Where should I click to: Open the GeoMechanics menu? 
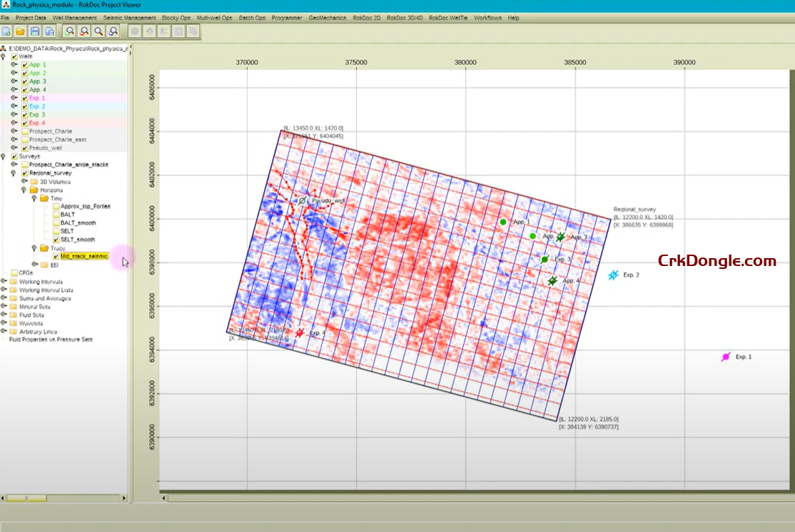[328, 18]
